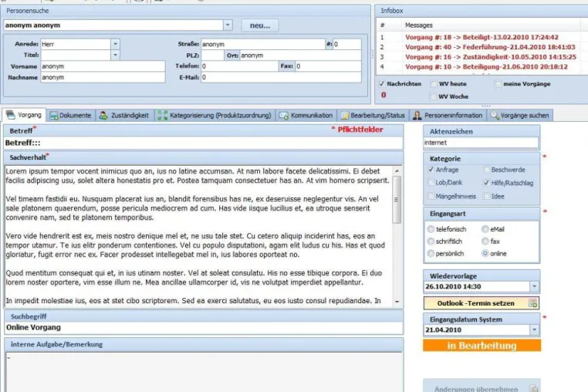Click the Vorname input field
The height and width of the screenshot is (392, 588).
point(103,66)
